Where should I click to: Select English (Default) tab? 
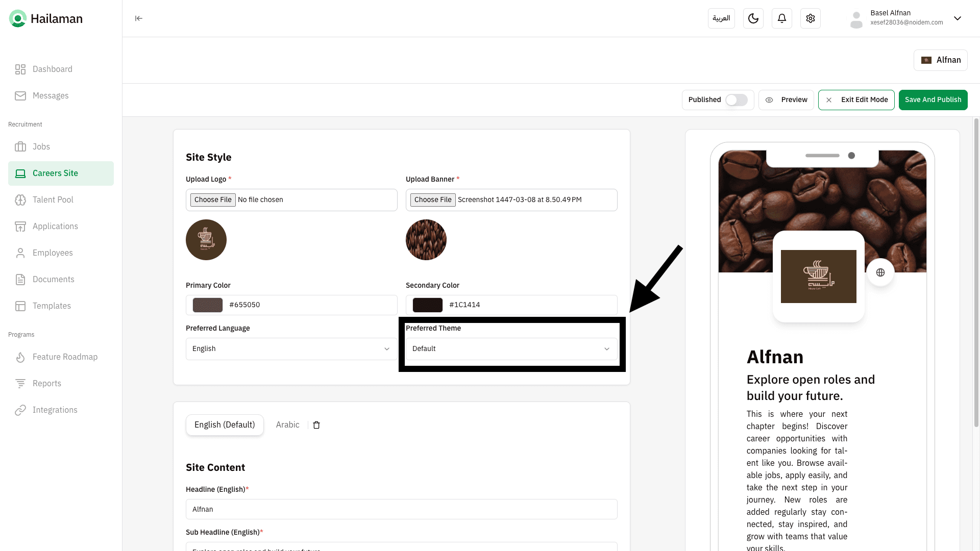pos(225,425)
